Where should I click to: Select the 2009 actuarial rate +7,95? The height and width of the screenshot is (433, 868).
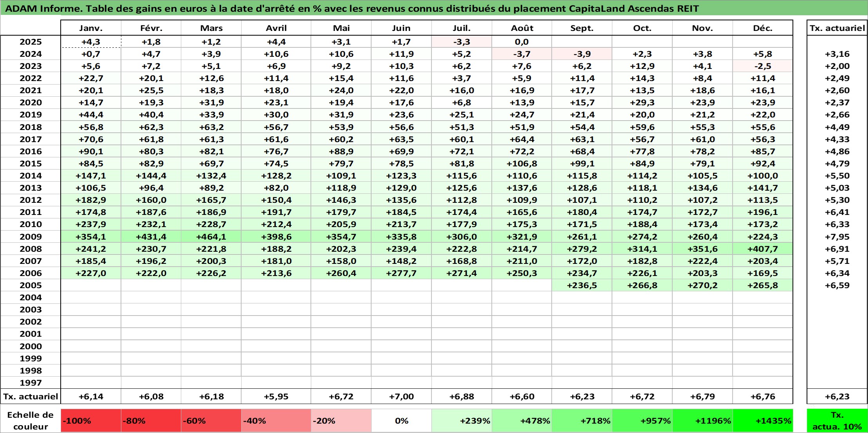[837, 236]
